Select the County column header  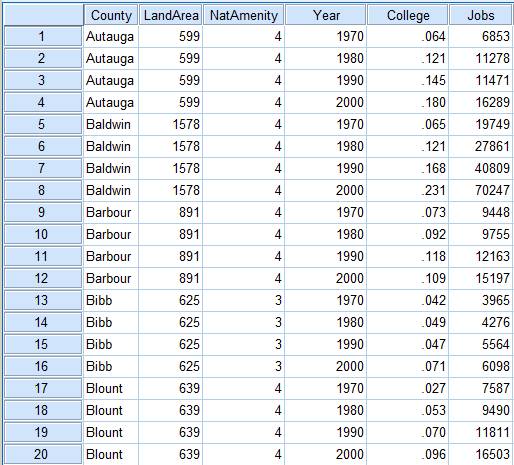111,15
